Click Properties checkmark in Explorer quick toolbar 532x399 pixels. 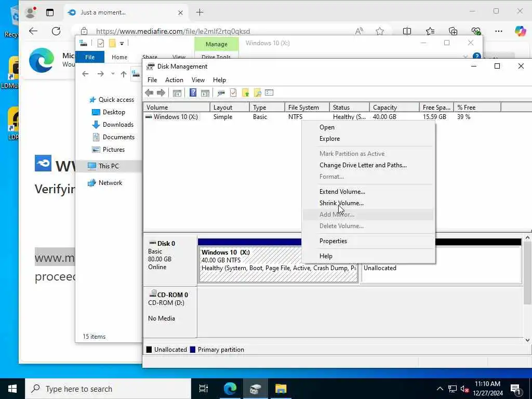pos(100,43)
